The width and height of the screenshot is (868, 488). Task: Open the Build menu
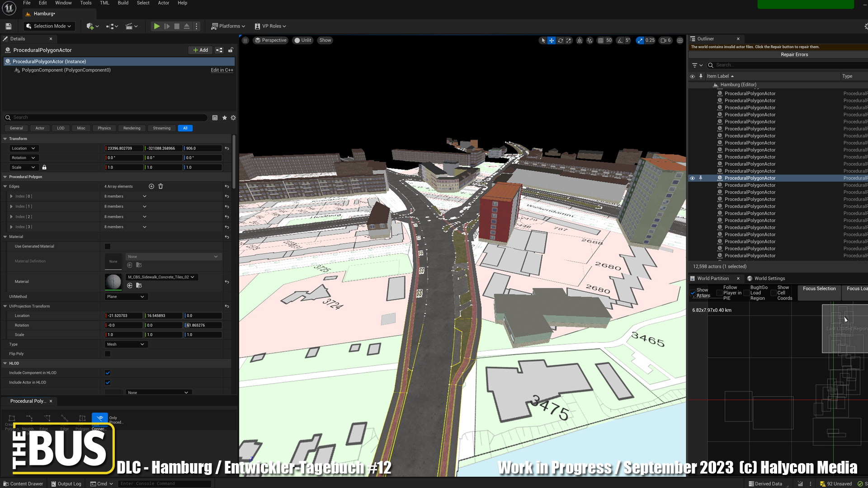123,3
